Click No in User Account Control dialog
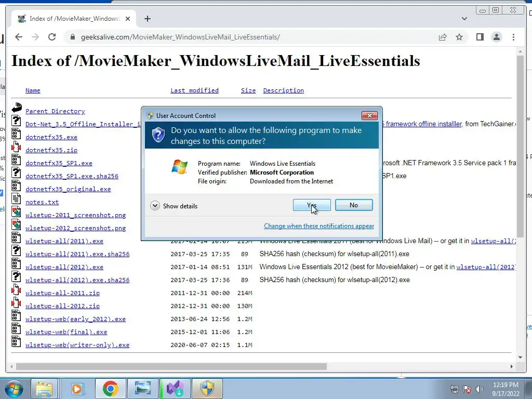The width and height of the screenshot is (532, 399). click(353, 205)
